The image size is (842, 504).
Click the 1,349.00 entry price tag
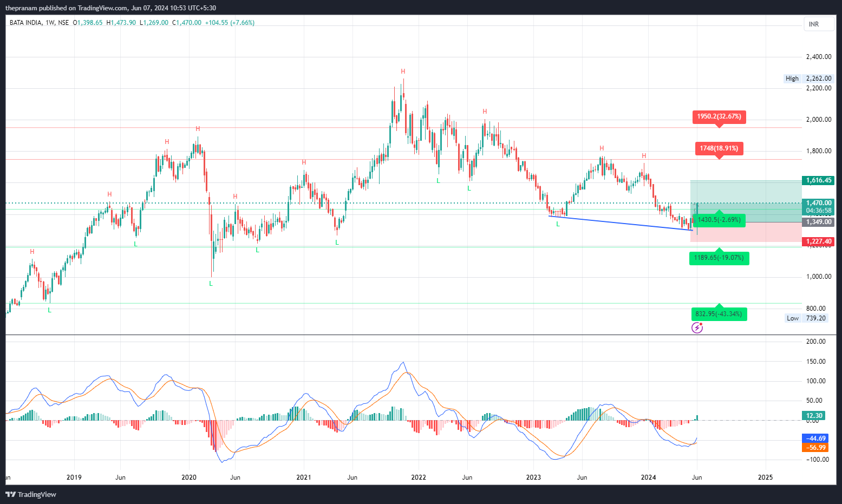click(x=818, y=222)
